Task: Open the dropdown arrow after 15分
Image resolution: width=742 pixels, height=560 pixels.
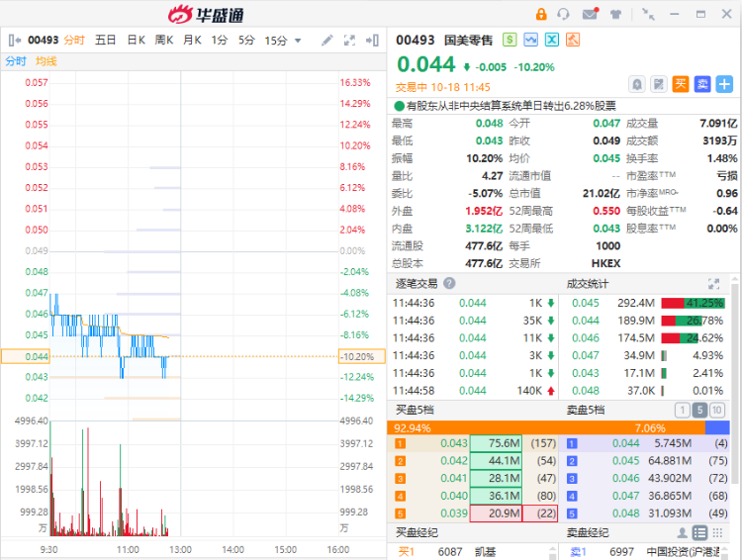Action: click(298, 41)
